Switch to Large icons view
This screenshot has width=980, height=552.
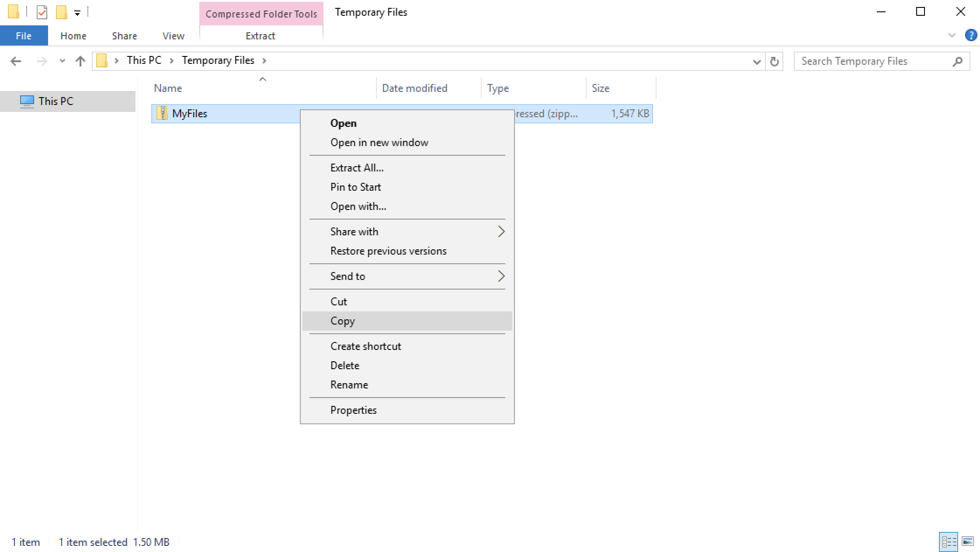[968, 542]
